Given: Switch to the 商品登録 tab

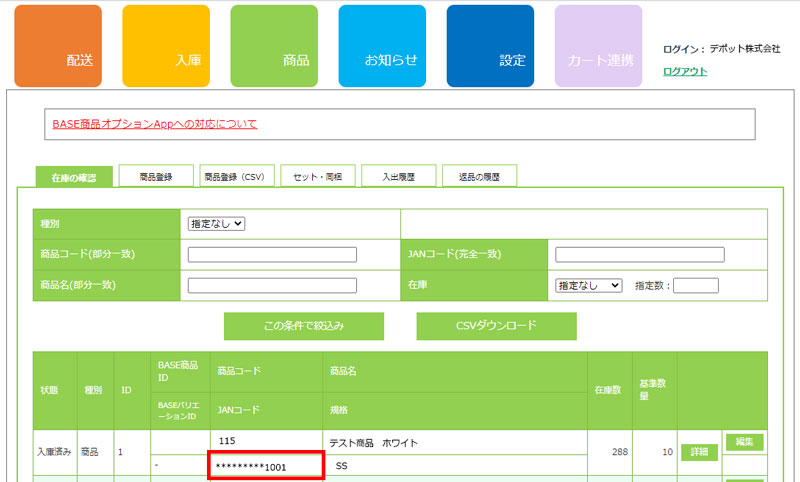Looking at the screenshot, I should pos(156,176).
